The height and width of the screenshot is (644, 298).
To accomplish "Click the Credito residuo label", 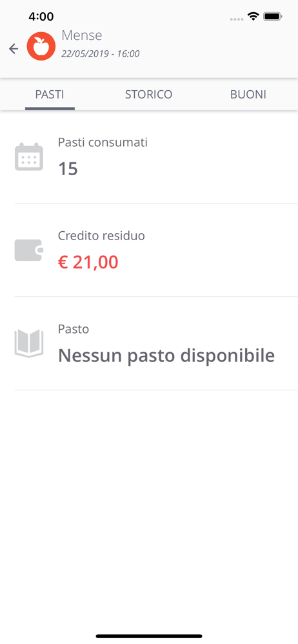I will (101, 236).
